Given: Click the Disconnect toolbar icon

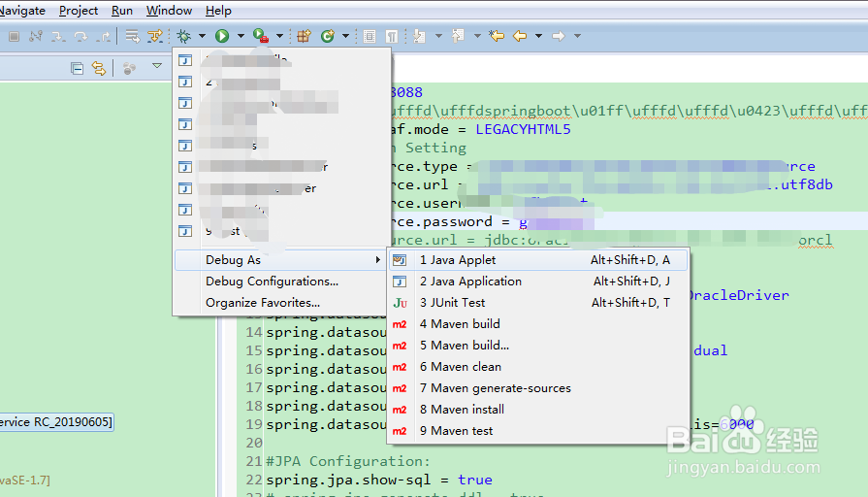Looking at the screenshot, I should [x=36, y=37].
